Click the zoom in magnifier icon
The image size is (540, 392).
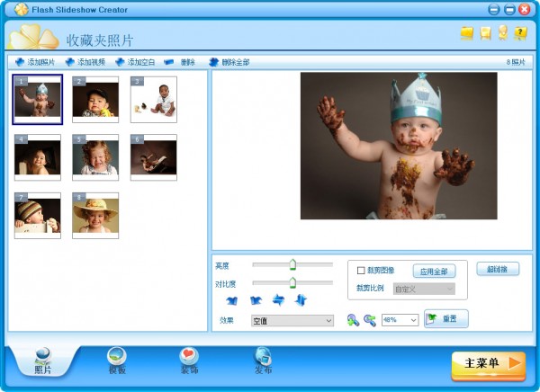[x=353, y=320]
